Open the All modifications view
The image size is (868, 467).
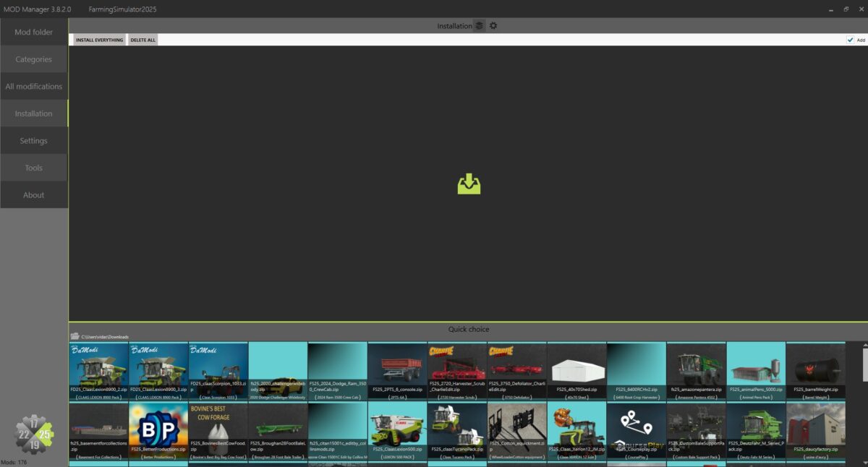(34, 86)
